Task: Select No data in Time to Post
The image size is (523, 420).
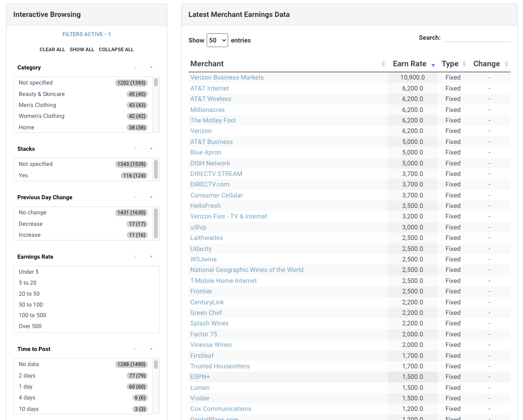Action: point(83,364)
